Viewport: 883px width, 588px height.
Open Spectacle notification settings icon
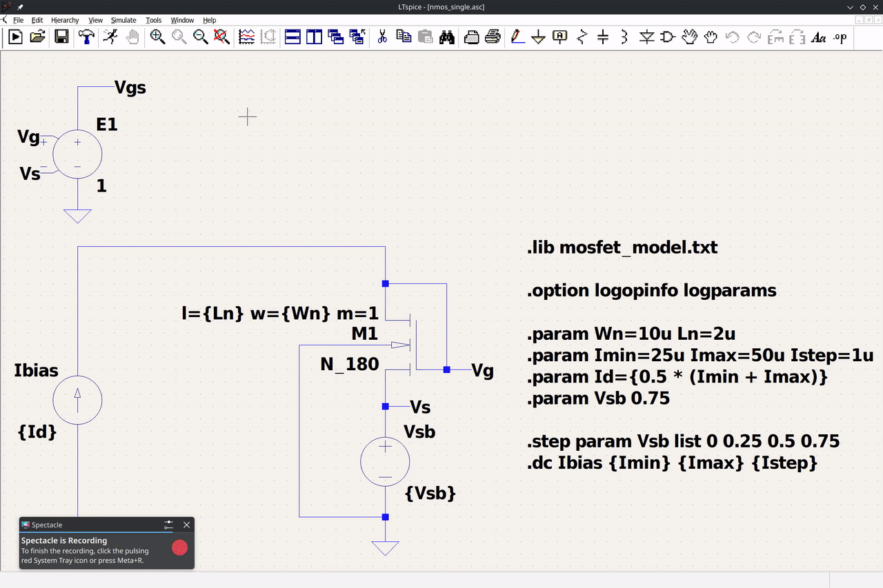tap(168, 525)
